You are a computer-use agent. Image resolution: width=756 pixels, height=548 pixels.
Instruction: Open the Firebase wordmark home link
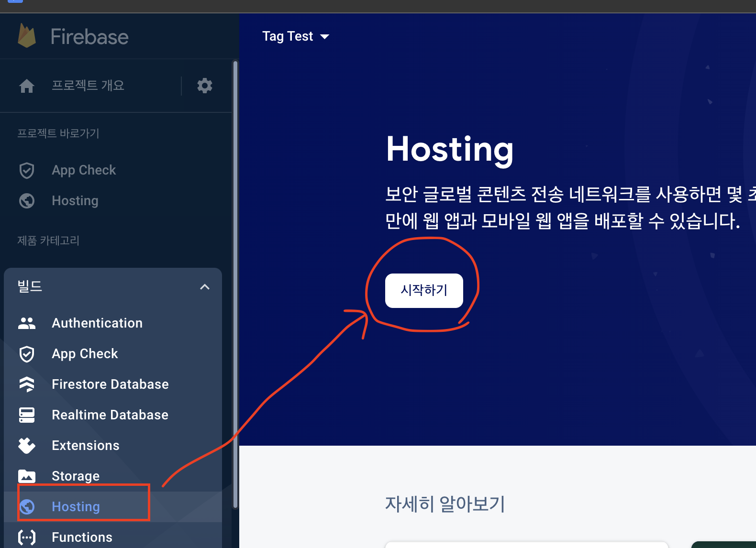89,37
